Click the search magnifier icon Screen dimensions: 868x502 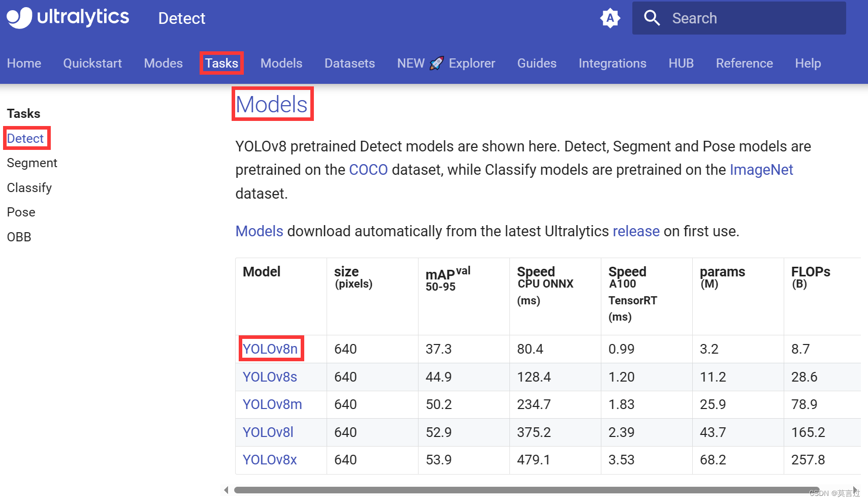click(x=652, y=18)
